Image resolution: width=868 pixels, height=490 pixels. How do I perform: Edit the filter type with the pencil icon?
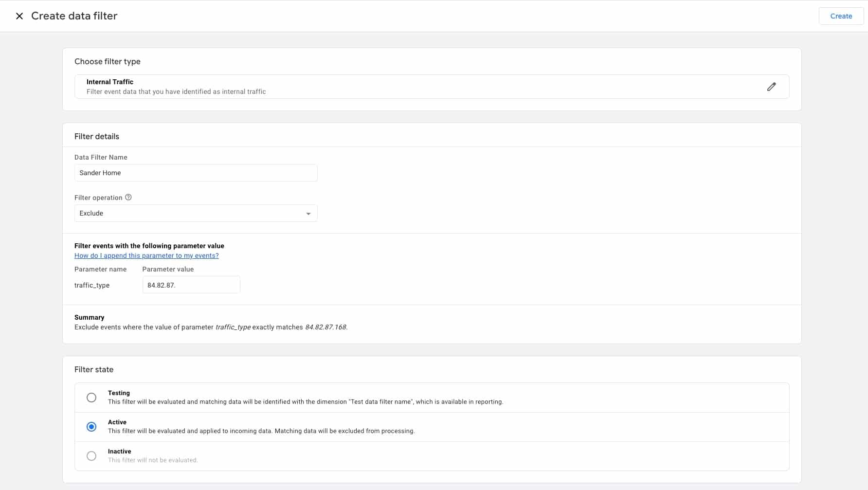[772, 87]
